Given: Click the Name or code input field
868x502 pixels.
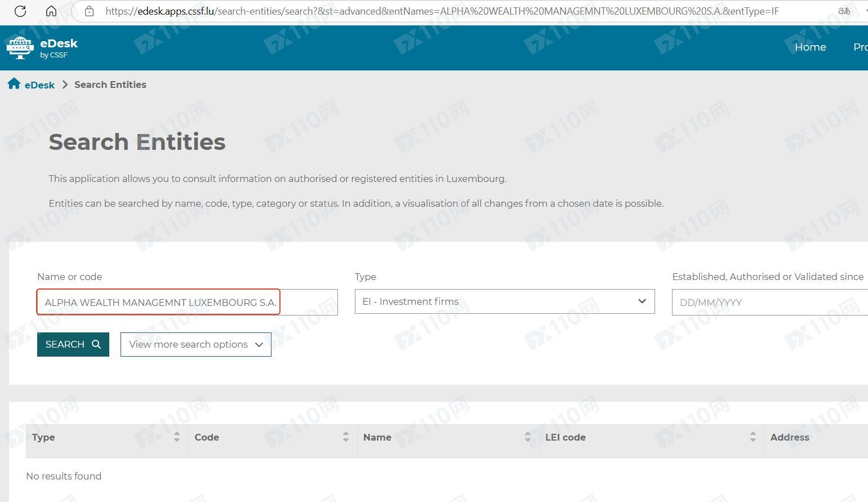Looking at the screenshot, I should [x=187, y=303].
